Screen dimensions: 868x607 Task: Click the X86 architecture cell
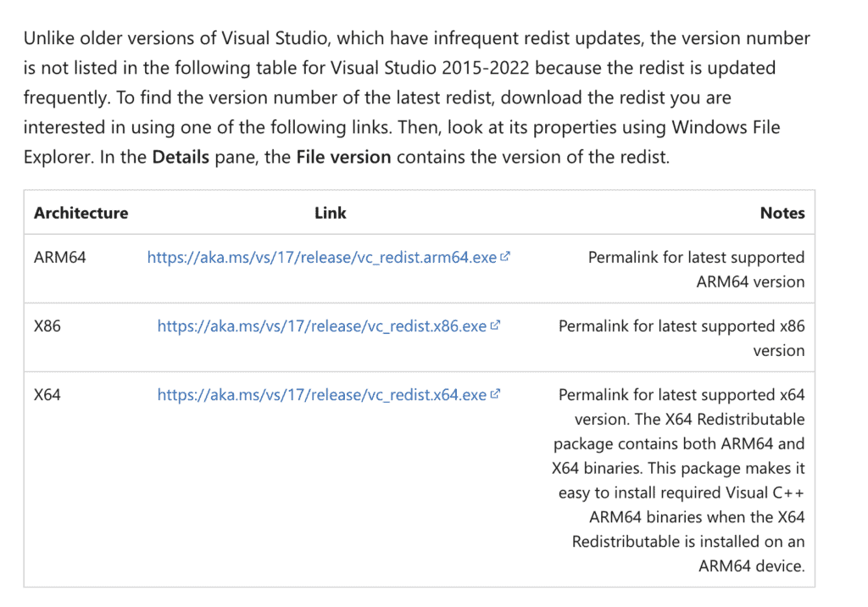click(47, 326)
